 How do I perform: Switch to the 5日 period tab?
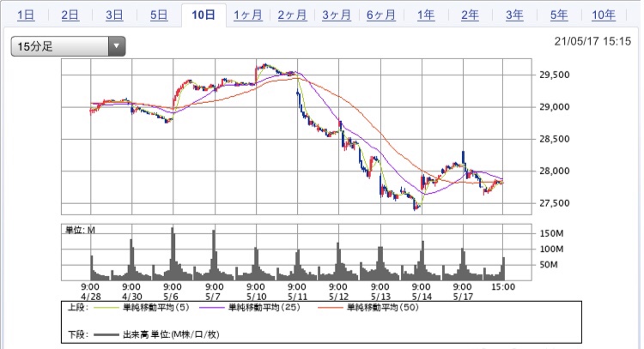coord(159,15)
